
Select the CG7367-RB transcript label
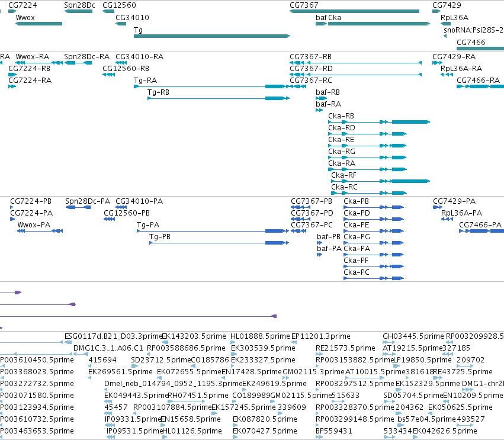(310, 57)
